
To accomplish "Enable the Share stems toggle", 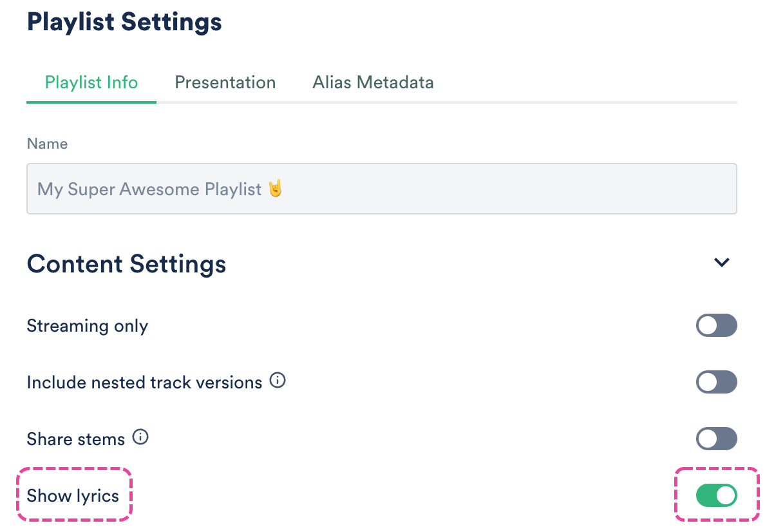I will pyautogui.click(x=716, y=439).
